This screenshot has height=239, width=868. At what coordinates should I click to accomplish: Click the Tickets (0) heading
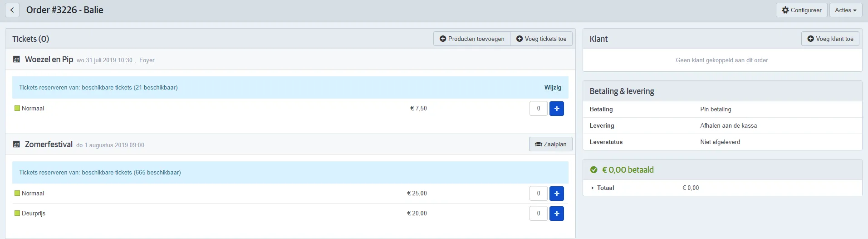pyautogui.click(x=31, y=39)
